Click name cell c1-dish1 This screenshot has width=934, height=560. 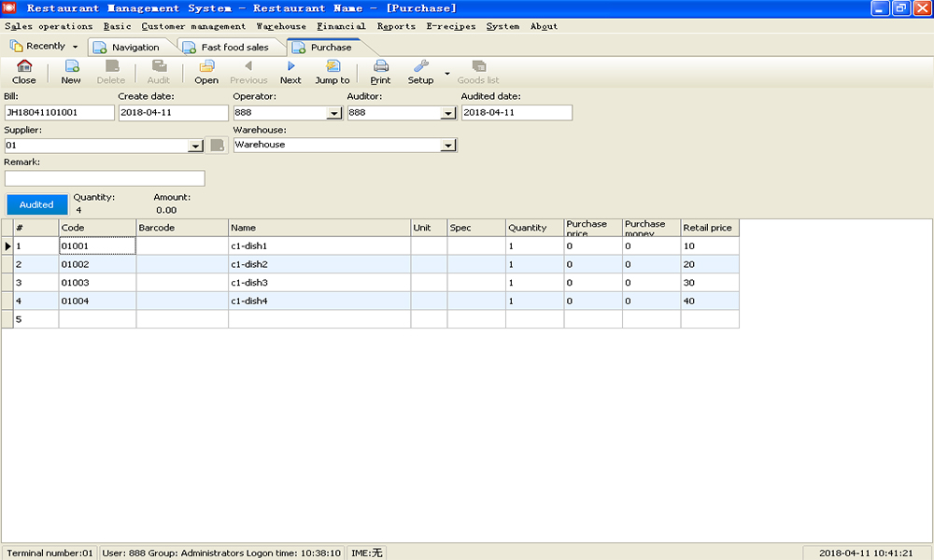pyautogui.click(x=319, y=245)
